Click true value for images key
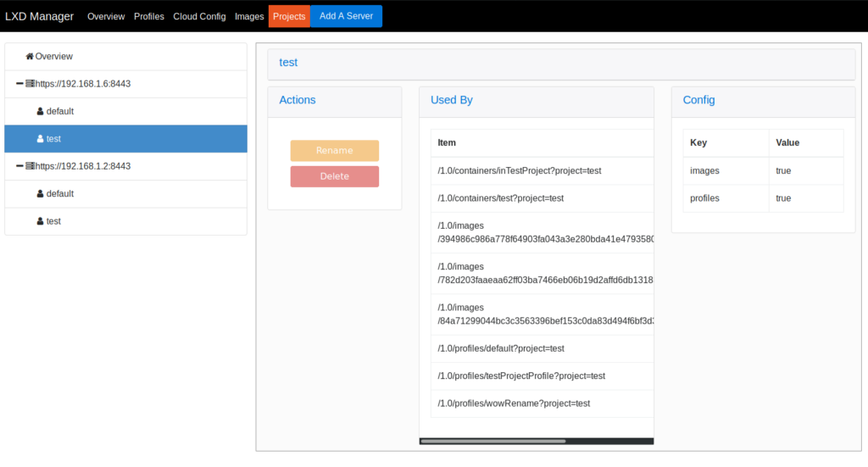 click(x=806, y=171)
